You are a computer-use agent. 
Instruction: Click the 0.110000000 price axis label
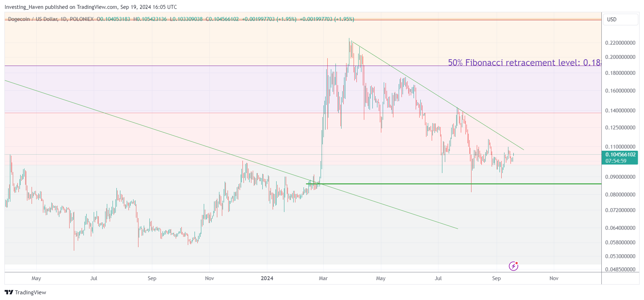point(620,147)
